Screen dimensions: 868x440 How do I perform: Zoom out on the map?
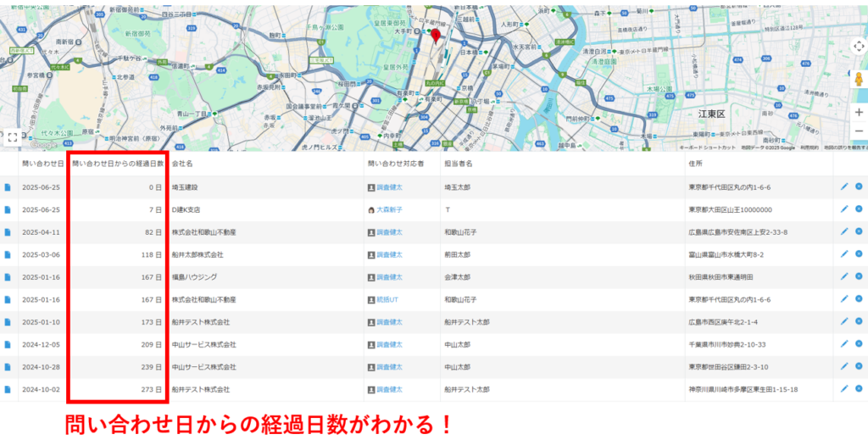click(859, 131)
